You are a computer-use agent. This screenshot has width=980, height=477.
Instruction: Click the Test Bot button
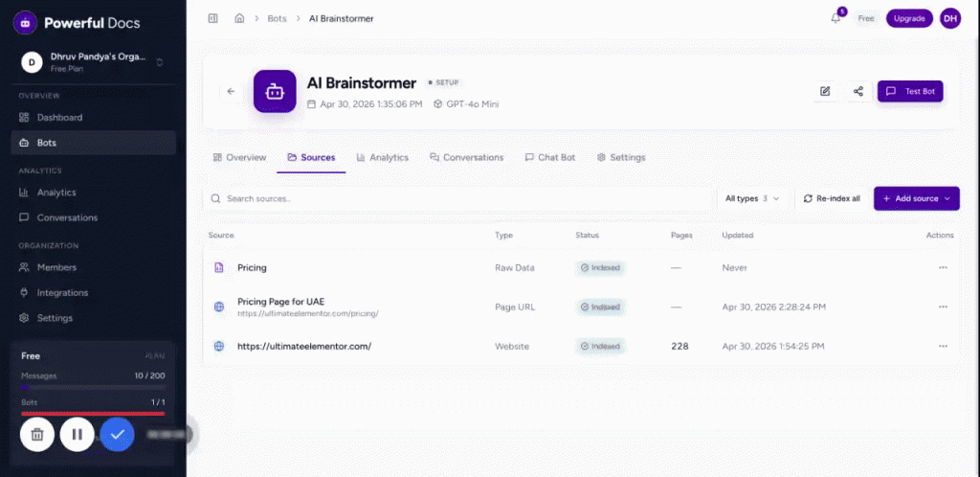[x=910, y=91]
